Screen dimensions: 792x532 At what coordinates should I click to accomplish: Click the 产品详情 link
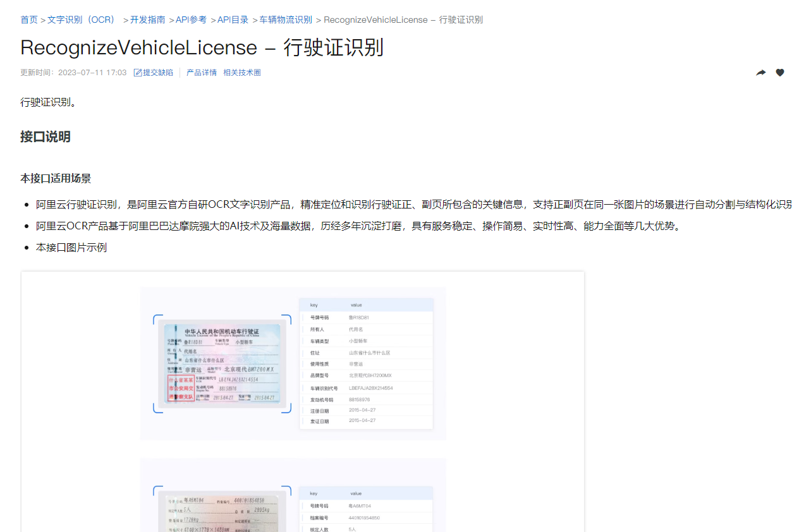[x=202, y=73]
